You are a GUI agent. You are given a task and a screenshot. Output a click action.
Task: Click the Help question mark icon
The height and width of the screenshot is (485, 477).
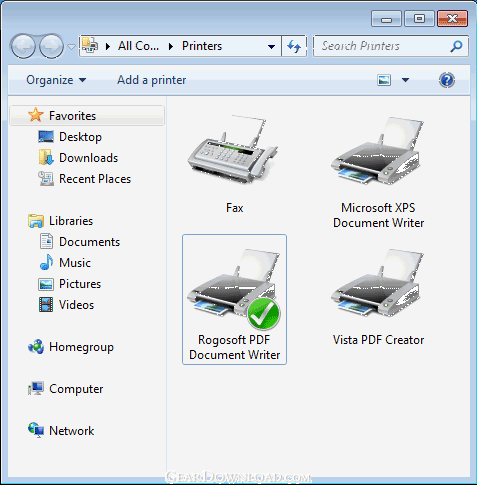[x=447, y=80]
